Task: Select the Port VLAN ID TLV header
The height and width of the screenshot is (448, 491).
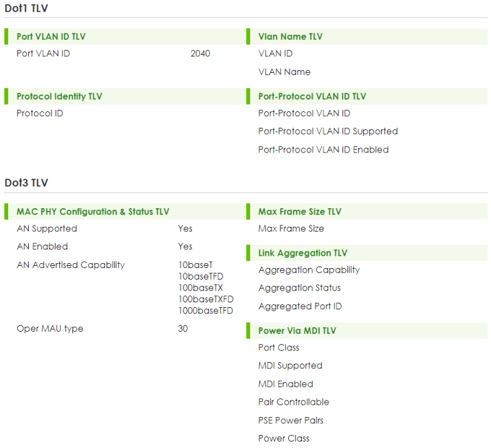Action: pyautogui.click(x=51, y=36)
